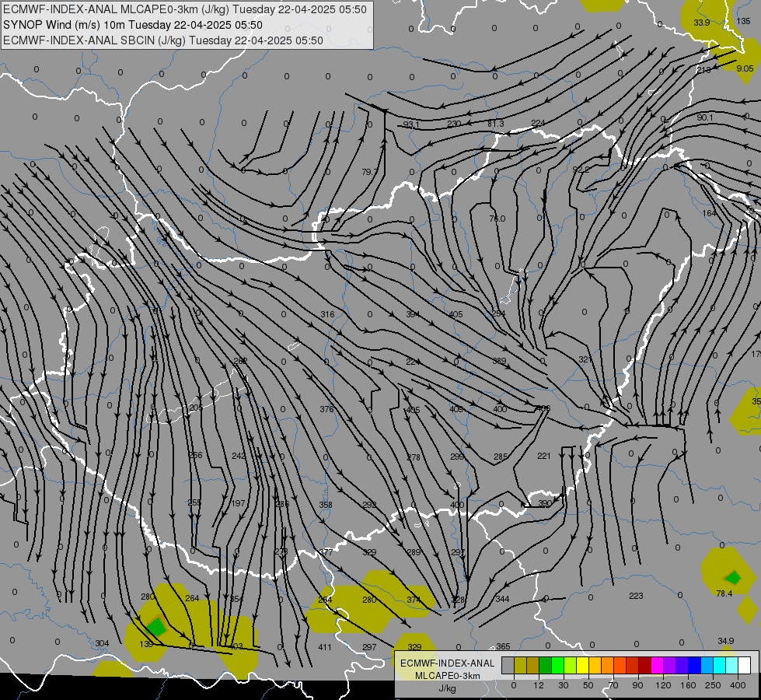Click the yellow-green (lime) legend swatch

pyautogui.click(x=571, y=666)
